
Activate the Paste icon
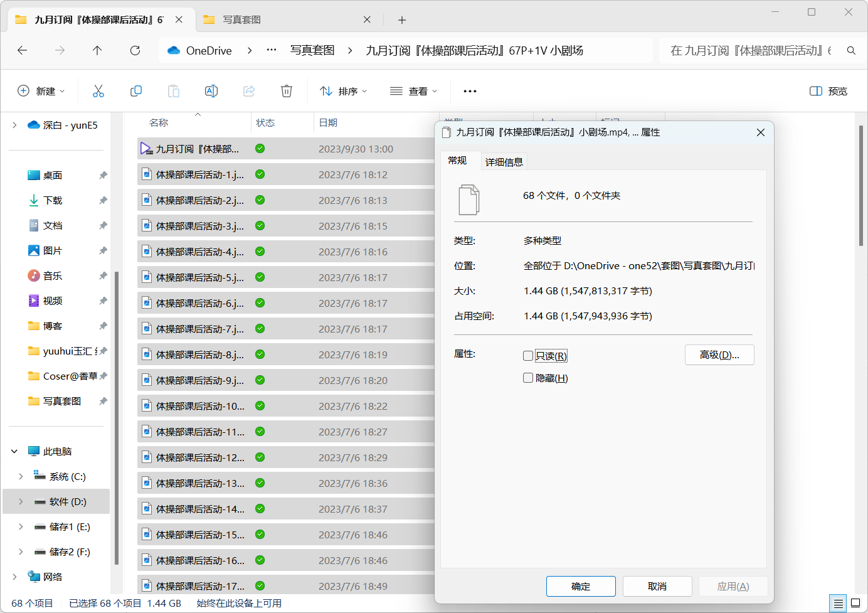pos(174,91)
